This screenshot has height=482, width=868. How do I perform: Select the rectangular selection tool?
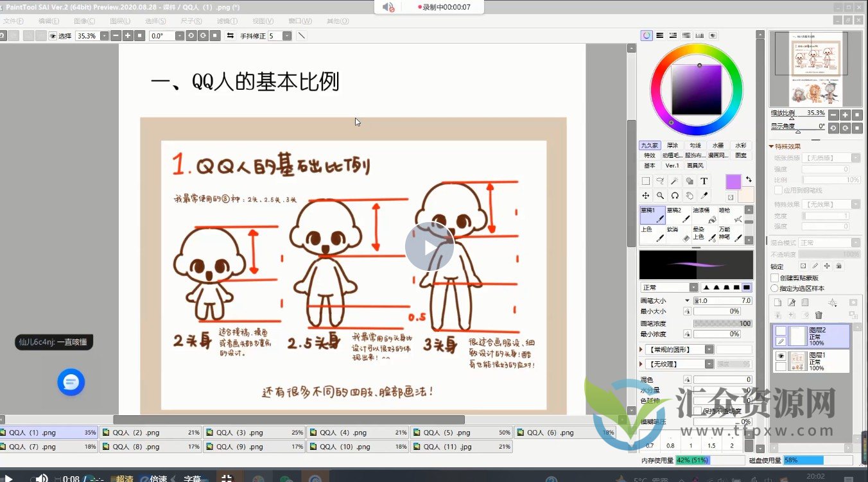[x=646, y=181]
